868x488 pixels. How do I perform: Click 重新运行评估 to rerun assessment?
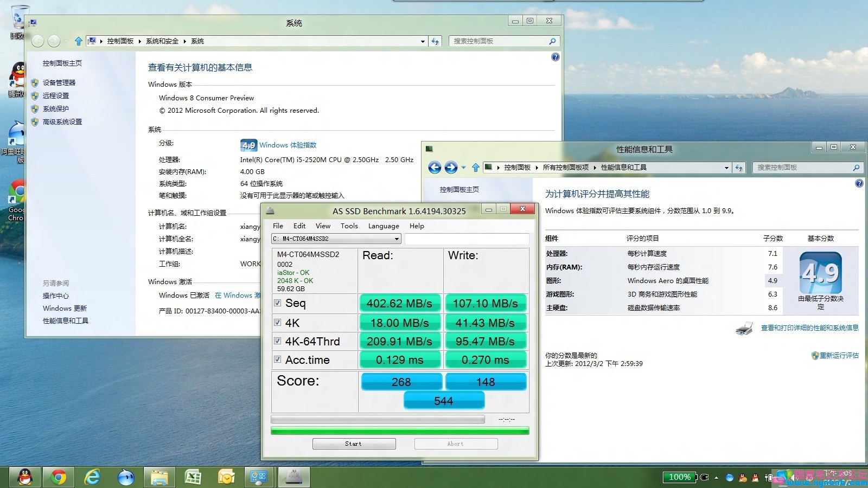[839, 356]
